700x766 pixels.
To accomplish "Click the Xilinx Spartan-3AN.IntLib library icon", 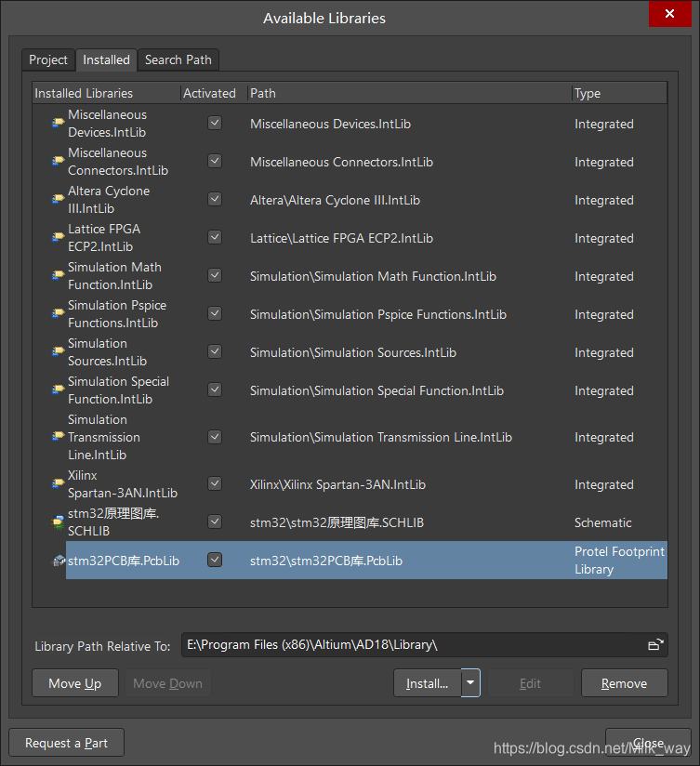I will (x=59, y=483).
